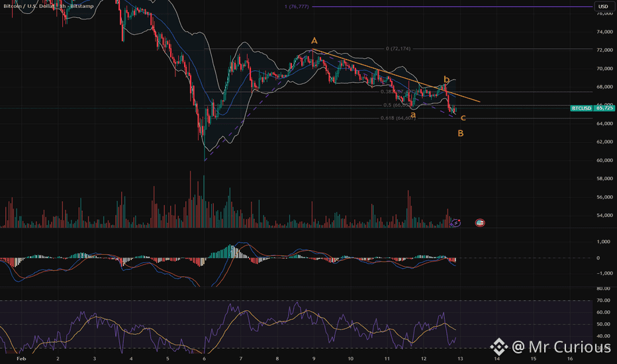Click the RSI axis value 40.00
Image resolution: width=617 pixels, height=364 pixels.
[x=604, y=336]
